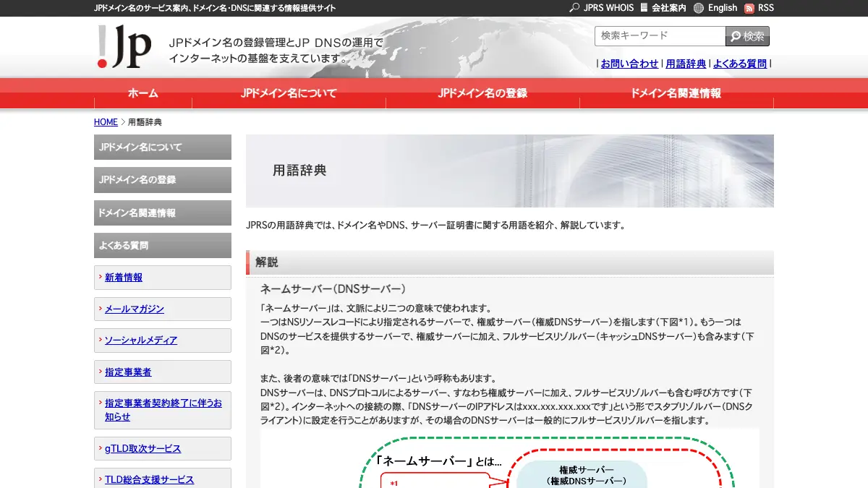868x488 pixels.
Task: Open the 会社案内 link
Action: 669,8
